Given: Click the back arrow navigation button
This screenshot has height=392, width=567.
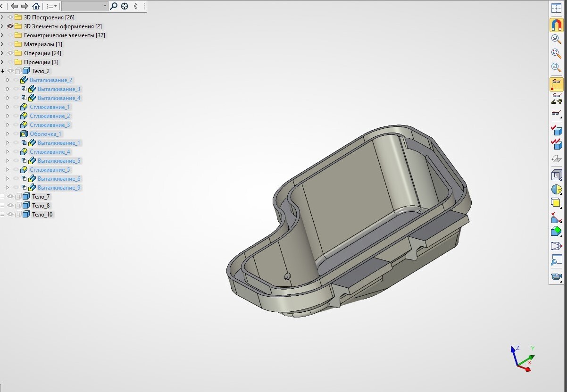Looking at the screenshot, I should pos(14,6).
